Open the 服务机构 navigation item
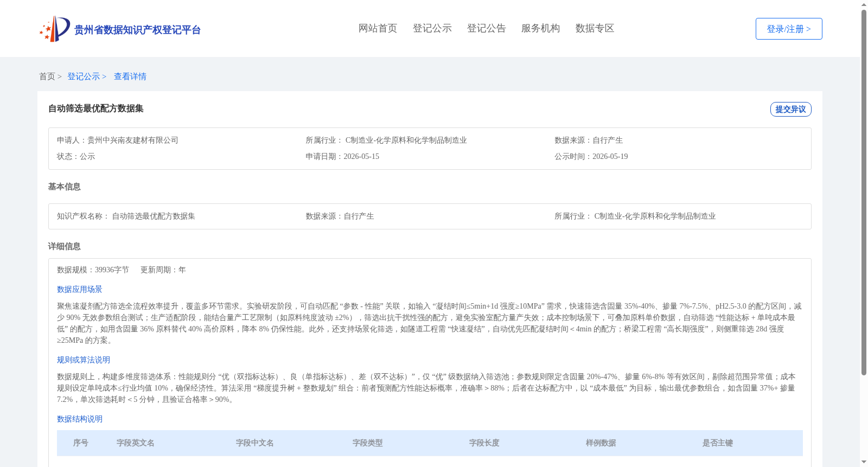The height and width of the screenshot is (467, 868). click(540, 28)
